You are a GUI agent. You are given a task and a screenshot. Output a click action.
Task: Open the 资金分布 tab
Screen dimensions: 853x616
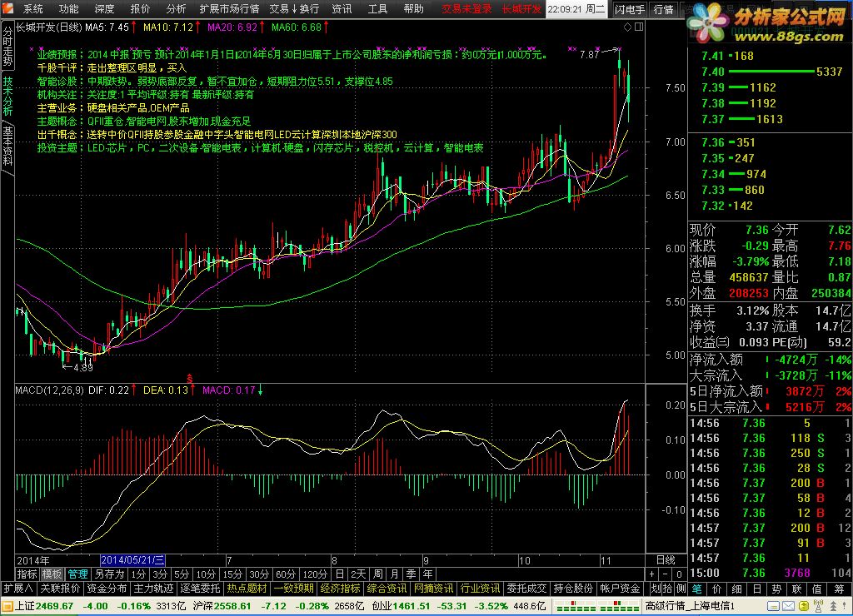tap(107, 589)
